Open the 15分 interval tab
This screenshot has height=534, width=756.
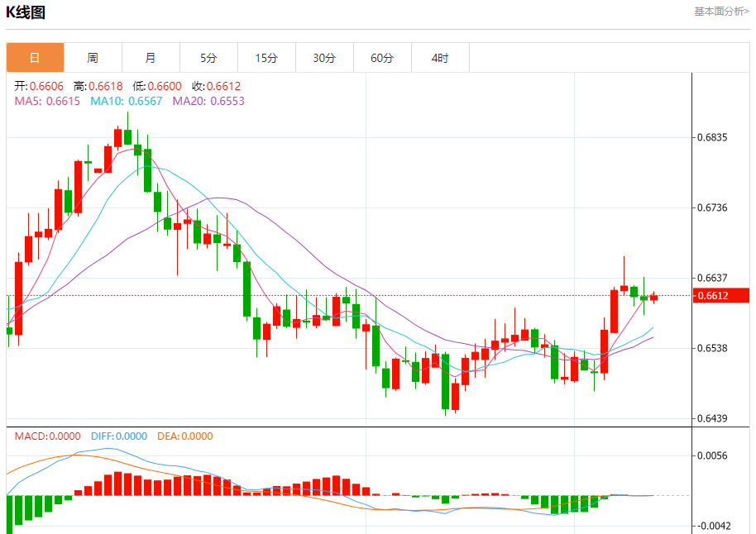(x=266, y=58)
